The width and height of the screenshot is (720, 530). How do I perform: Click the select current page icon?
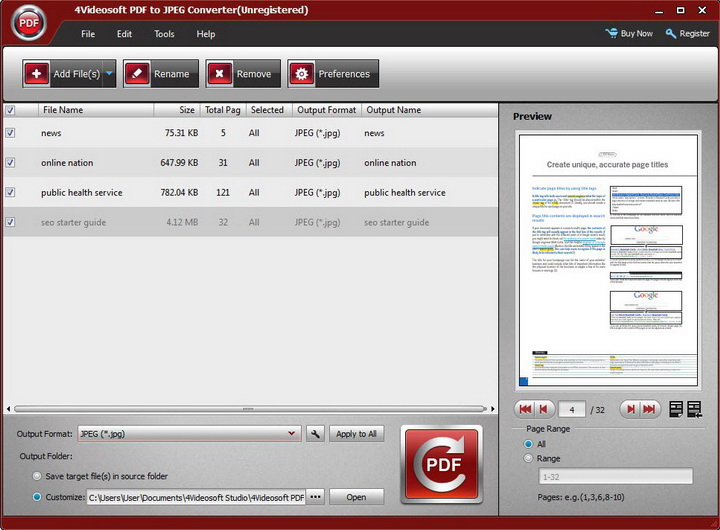(x=676, y=409)
